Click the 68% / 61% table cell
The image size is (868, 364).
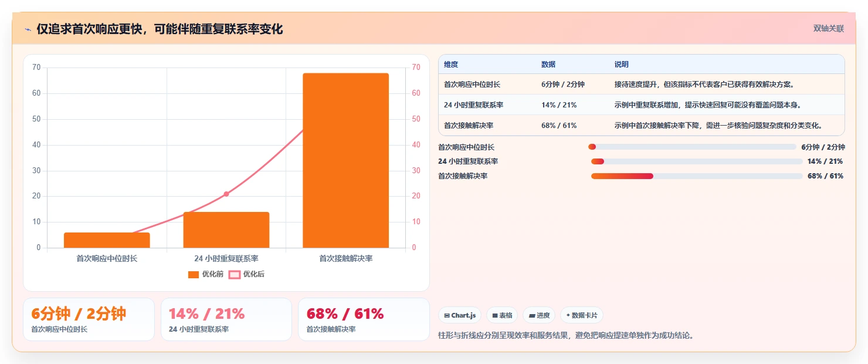point(559,125)
